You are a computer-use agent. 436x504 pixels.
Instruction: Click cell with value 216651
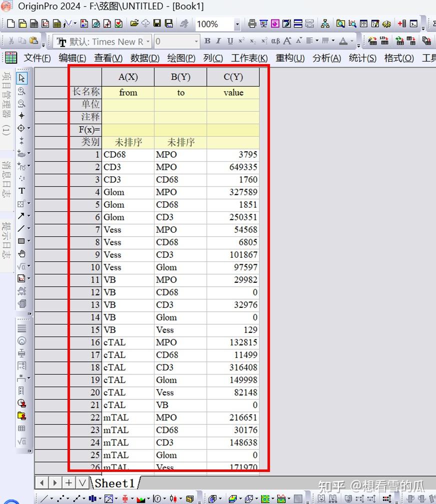pos(233,417)
